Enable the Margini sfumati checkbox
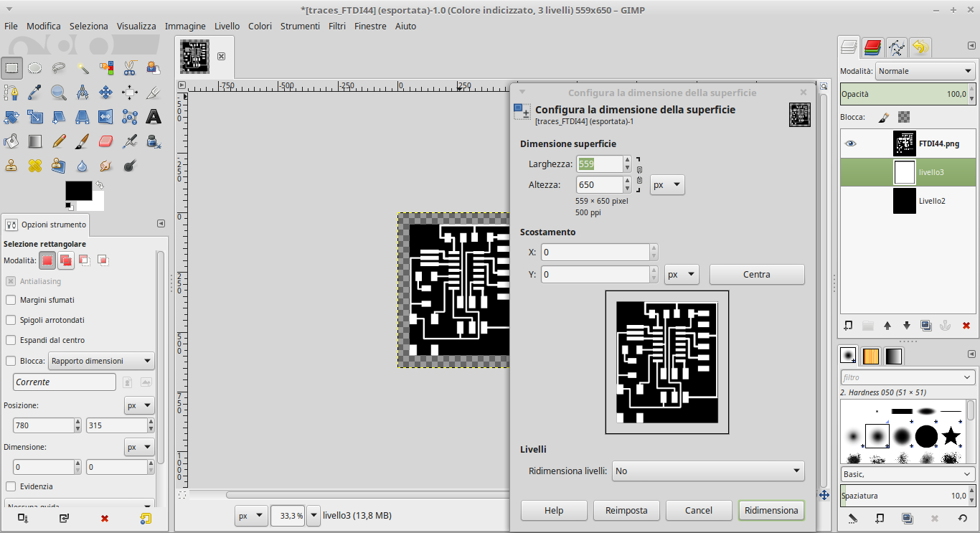Viewport: 980px width, 533px height. click(x=11, y=300)
